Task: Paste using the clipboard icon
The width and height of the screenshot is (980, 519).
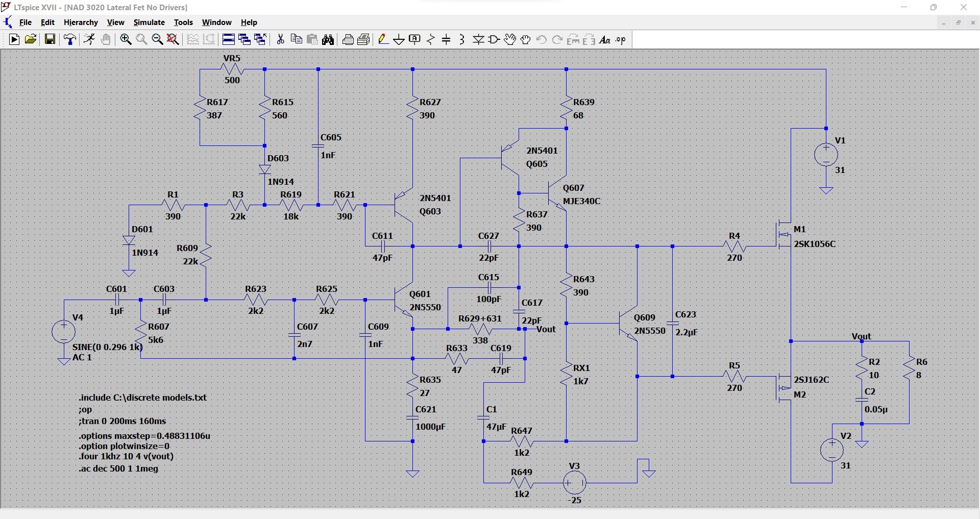Action: tap(312, 40)
